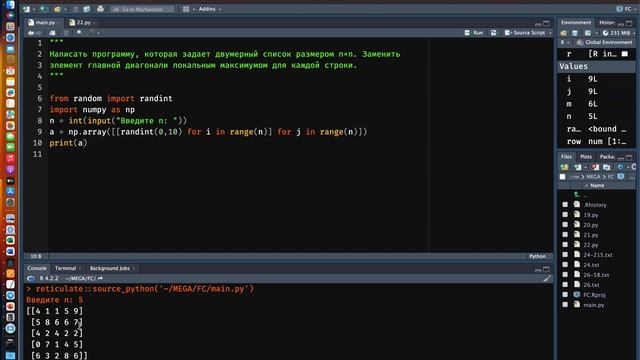Image resolution: width=640 pixels, height=360 pixels.
Task: Load workspace in Environment pane
Action: coord(564,33)
